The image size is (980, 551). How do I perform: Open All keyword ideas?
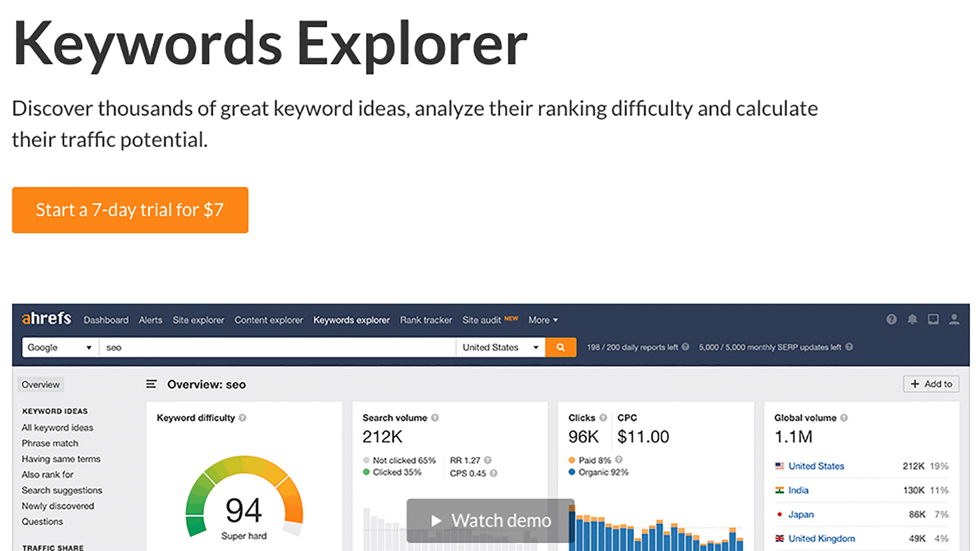point(58,428)
